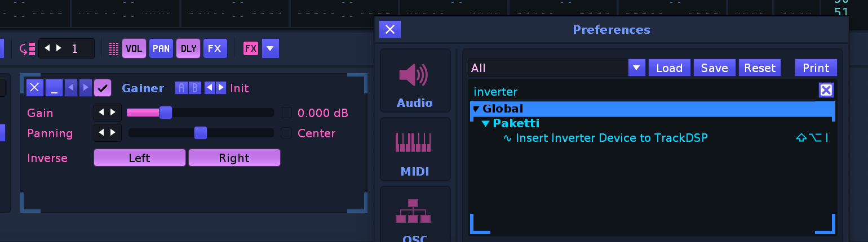868x242 pixels.
Task: Select Insert Inverter Device to TrackDSP entry
Action: coord(612,138)
